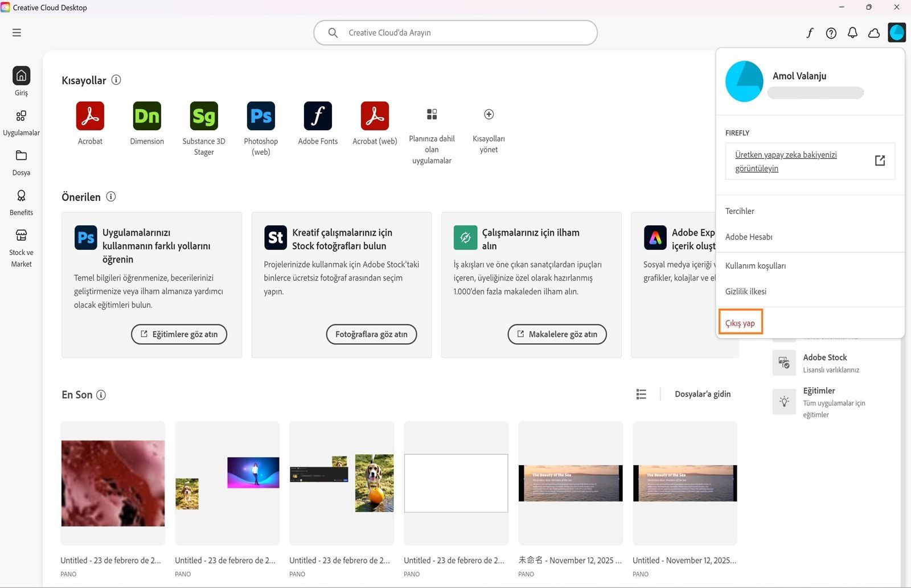Open the hamburger menu

point(17,32)
